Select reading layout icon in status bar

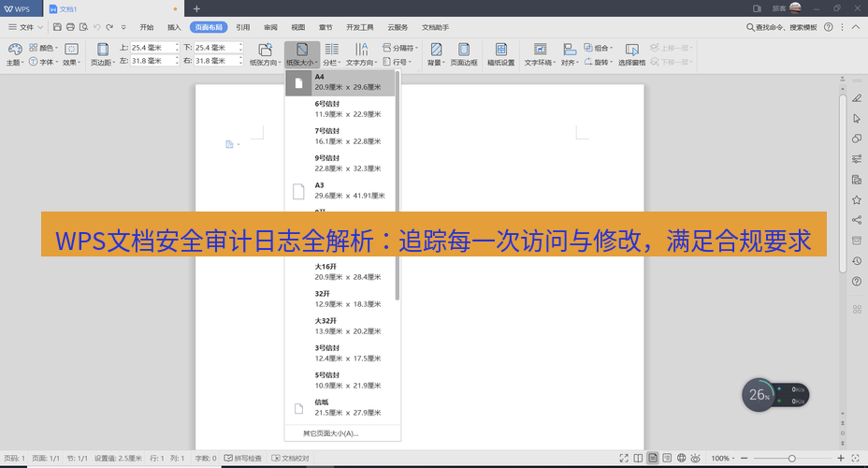(x=638, y=458)
